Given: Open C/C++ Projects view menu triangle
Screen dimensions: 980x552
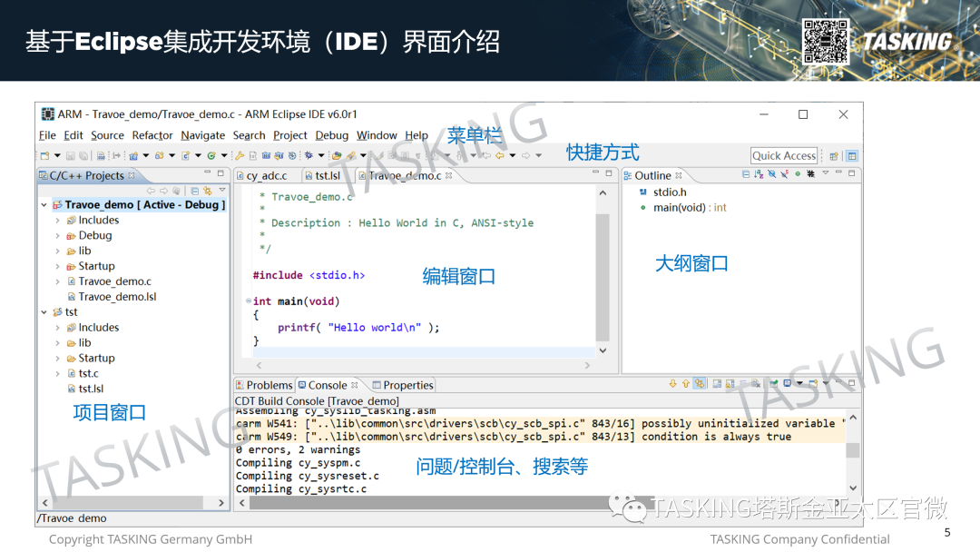Looking at the screenshot, I should tap(222, 190).
